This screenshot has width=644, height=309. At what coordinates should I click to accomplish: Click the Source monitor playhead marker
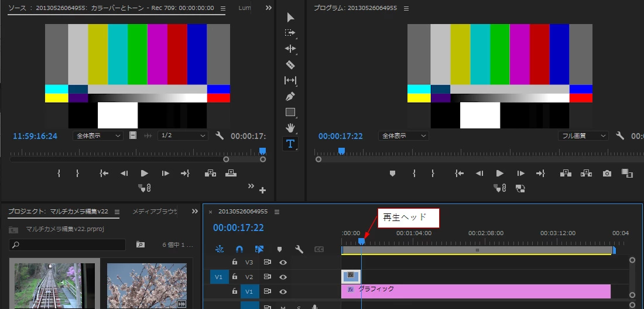[x=263, y=151]
